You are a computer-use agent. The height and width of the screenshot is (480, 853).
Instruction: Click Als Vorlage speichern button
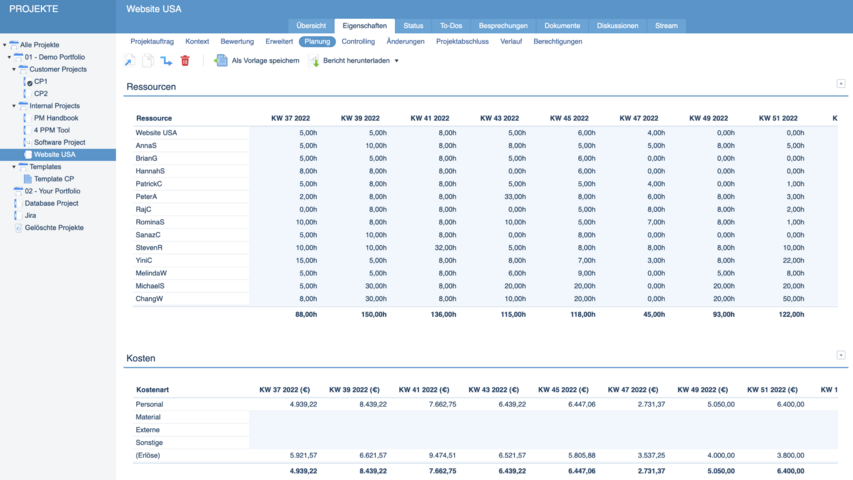(265, 61)
